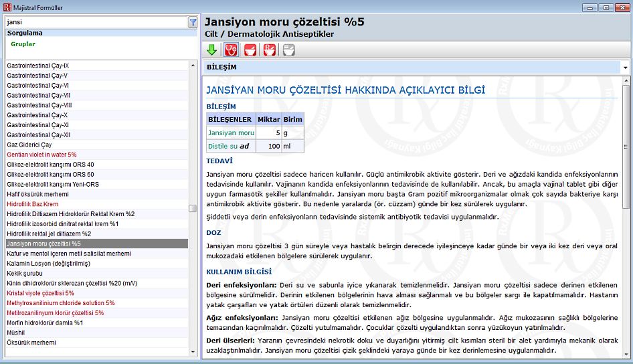
Task: Open 'Hidrofilik Baz Krem' entry
Action: [x=96, y=204]
